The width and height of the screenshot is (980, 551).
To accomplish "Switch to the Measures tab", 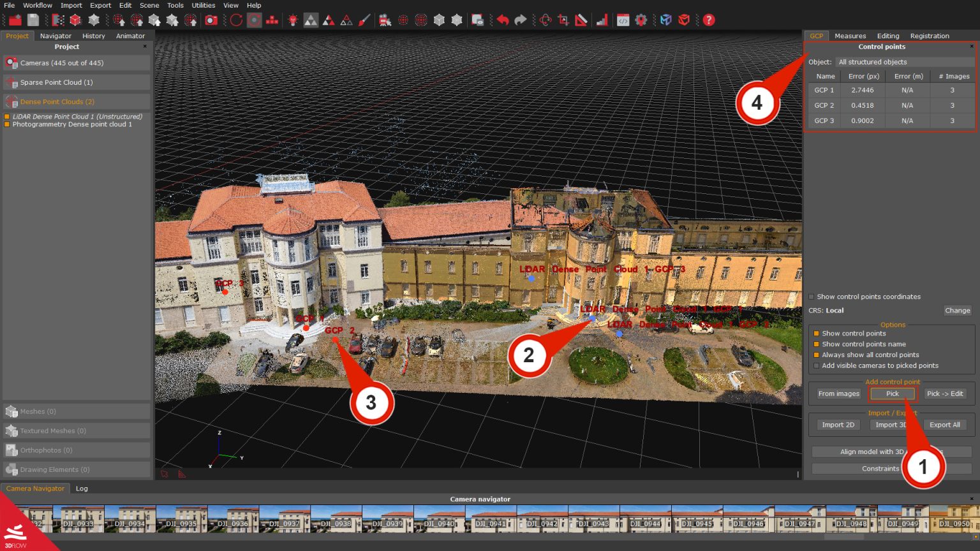I will [x=850, y=36].
